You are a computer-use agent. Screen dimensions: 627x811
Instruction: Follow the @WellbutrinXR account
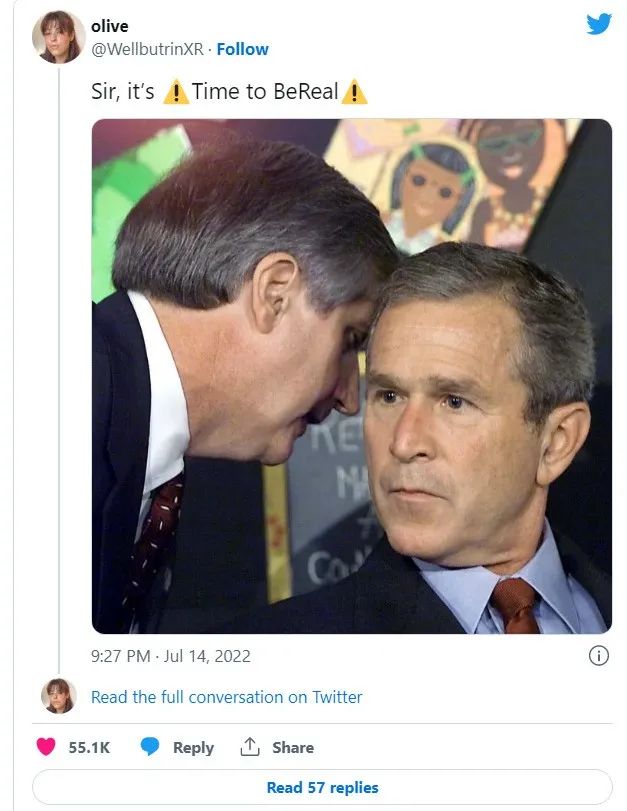click(243, 49)
